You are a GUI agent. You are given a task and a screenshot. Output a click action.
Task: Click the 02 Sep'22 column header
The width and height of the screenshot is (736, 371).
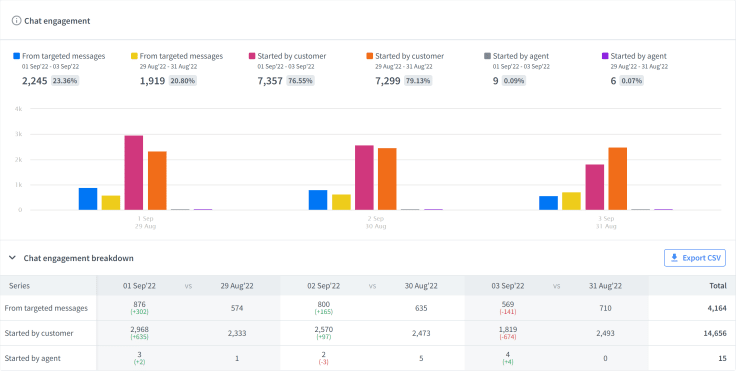click(323, 286)
